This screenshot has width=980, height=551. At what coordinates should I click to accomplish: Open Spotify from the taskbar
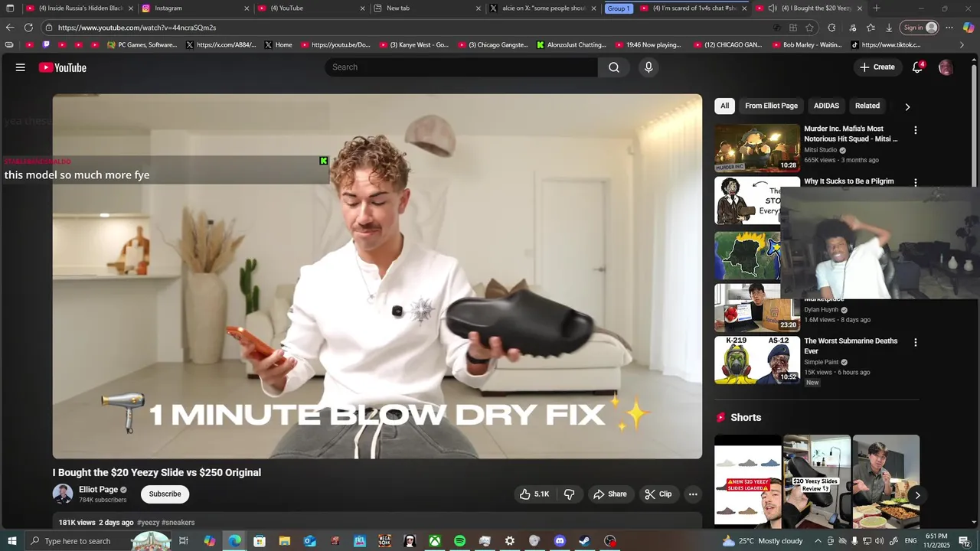pyautogui.click(x=459, y=541)
